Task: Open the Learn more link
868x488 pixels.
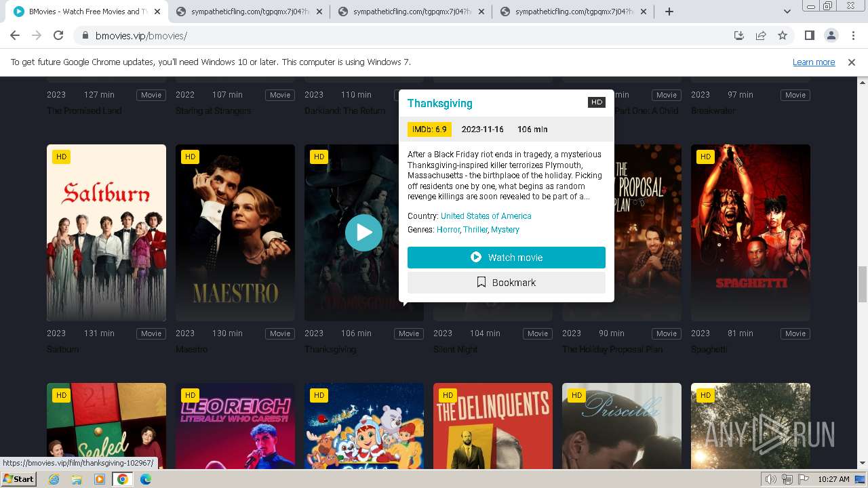Action: pyautogui.click(x=814, y=62)
